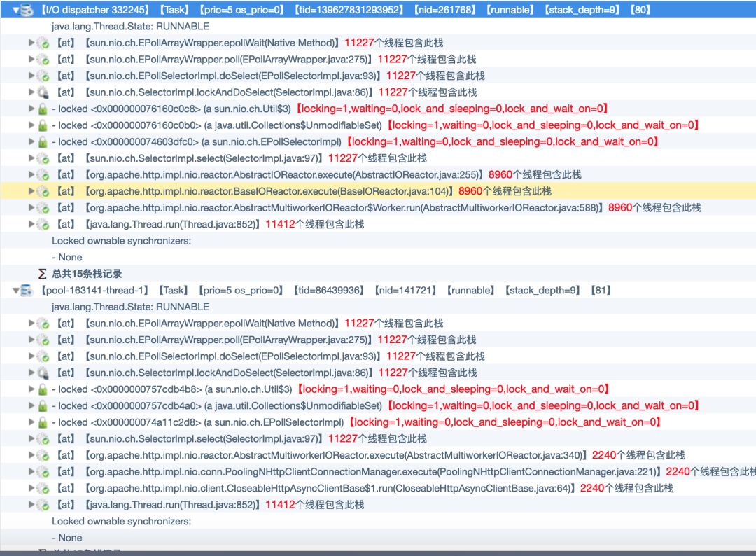Expand the locked 0x000000074a11c2d8 row

point(31,422)
